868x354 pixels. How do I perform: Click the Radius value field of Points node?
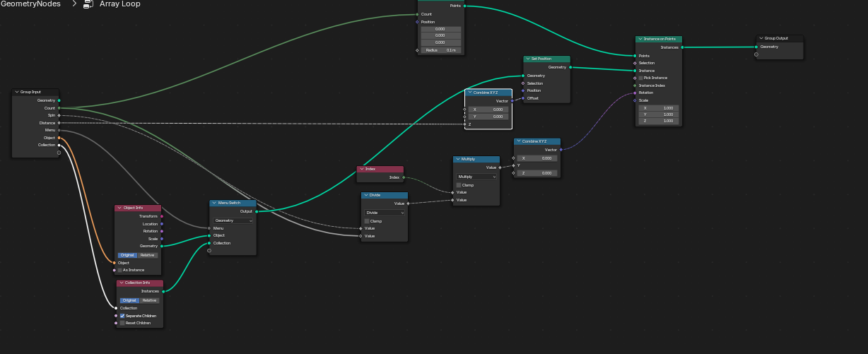point(441,50)
